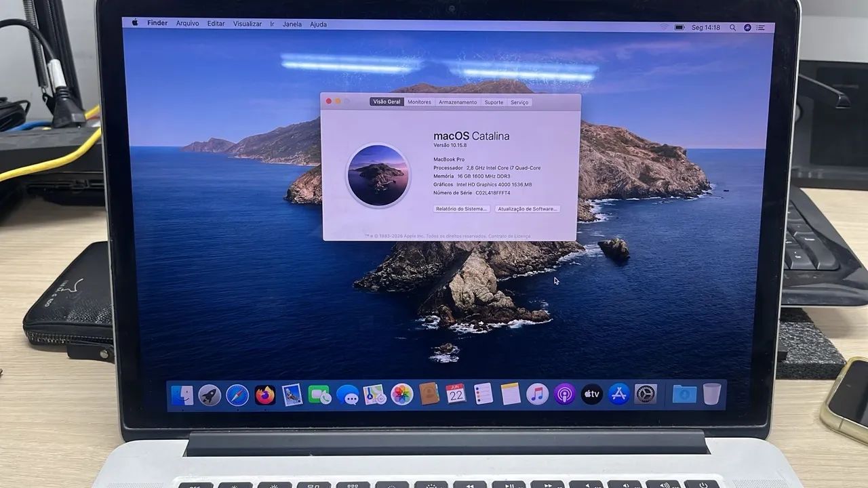Close the About This Mac window

point(329,101)
